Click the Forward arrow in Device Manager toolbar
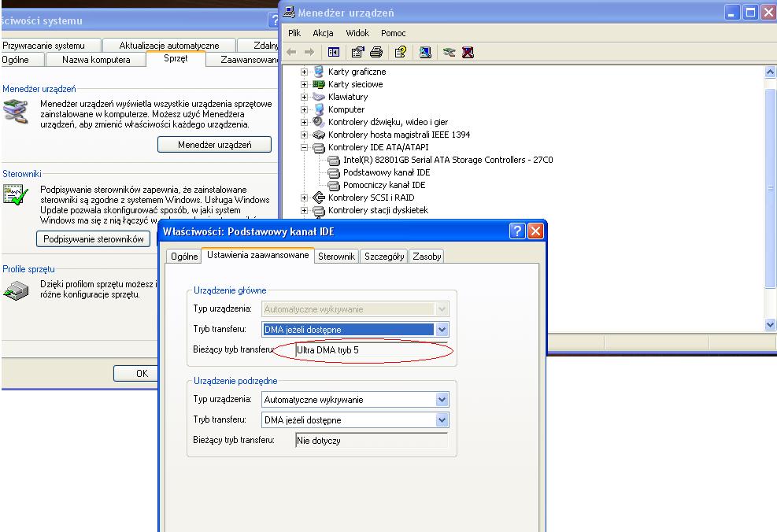Screen dimensions: 777x532 click(x=309, y=52)
